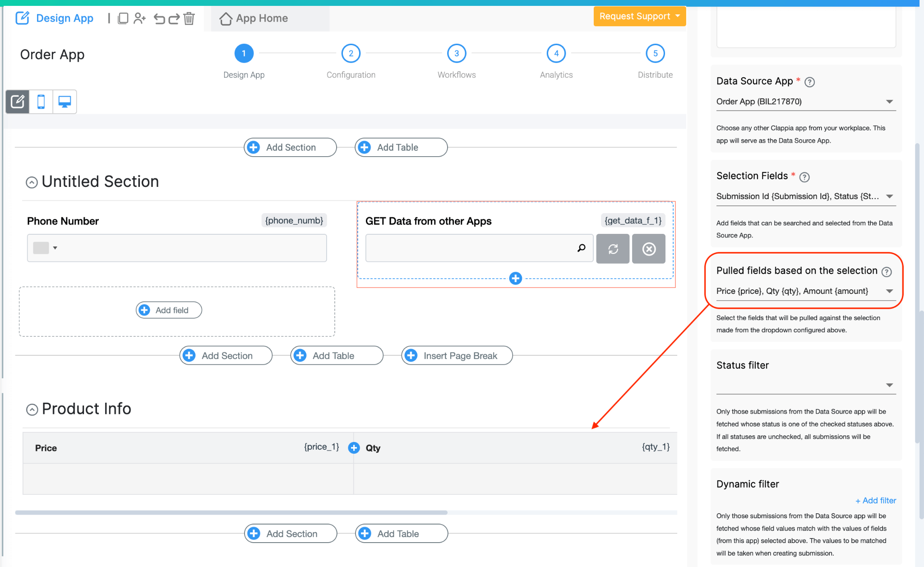The height and width of the screenshot is (567, 924).
Task: Switch to desktop preview mode
Action: (64, 102)
